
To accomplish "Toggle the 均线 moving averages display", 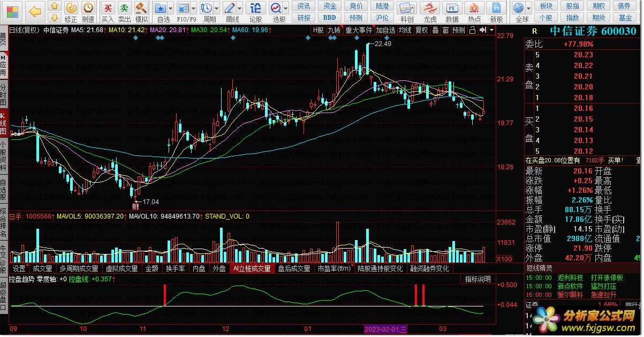I will point(405,30).
